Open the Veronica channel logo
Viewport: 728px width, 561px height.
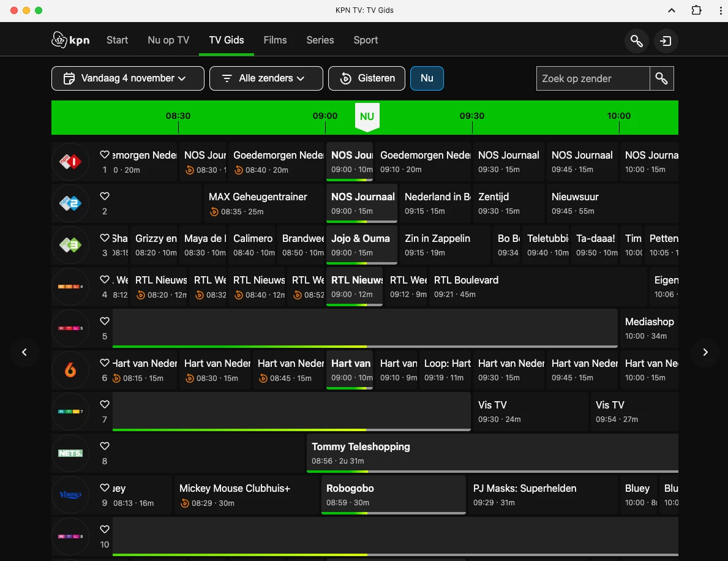point(70,495)
